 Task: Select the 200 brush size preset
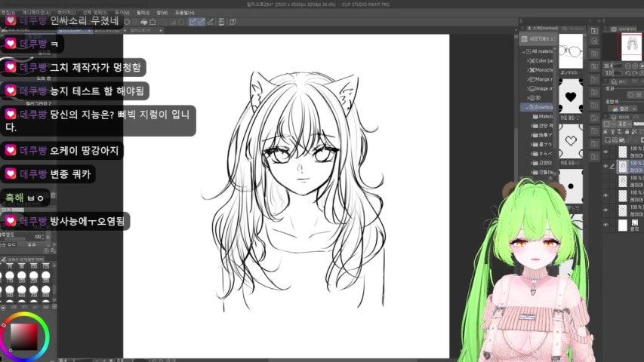point(22,276)
